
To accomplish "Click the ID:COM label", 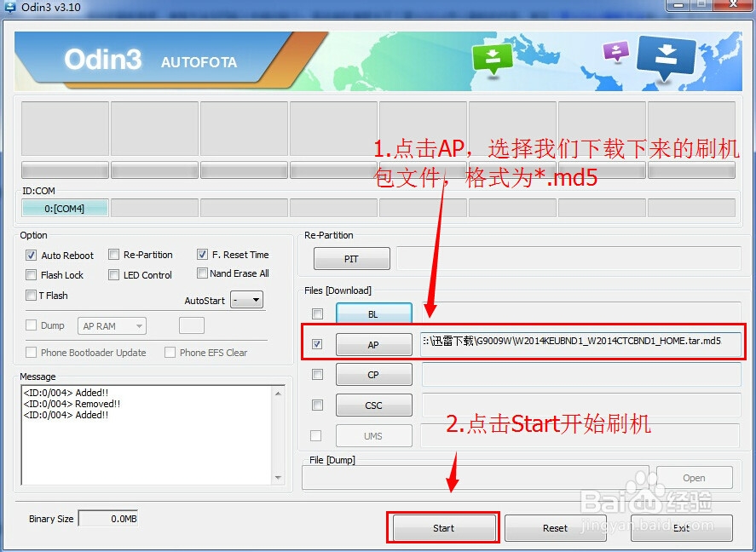I will click(x=38, y=191).
